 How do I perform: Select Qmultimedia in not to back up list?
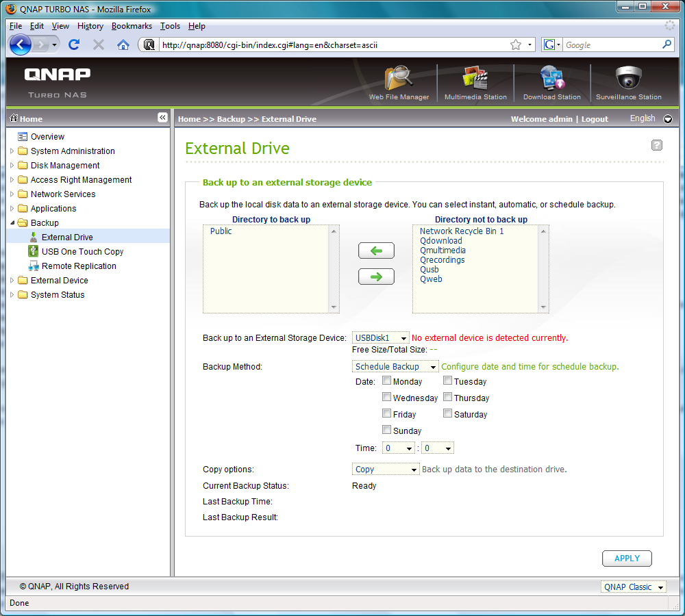click(443, 250)
